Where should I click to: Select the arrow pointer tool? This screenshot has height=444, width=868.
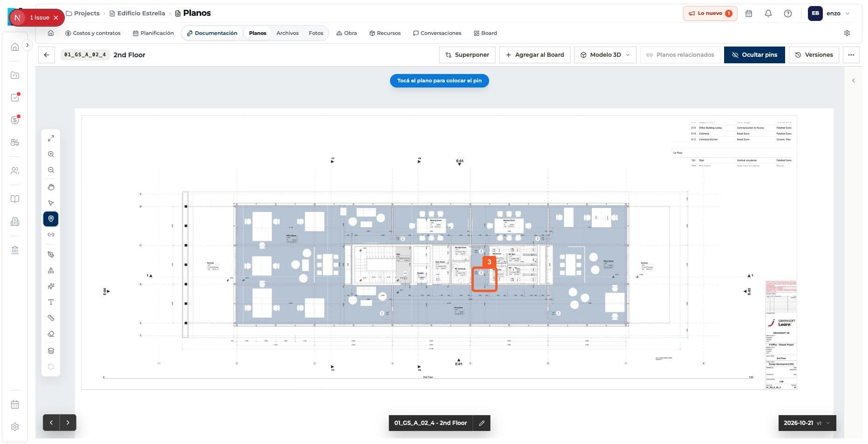click(x=51, y=203)
